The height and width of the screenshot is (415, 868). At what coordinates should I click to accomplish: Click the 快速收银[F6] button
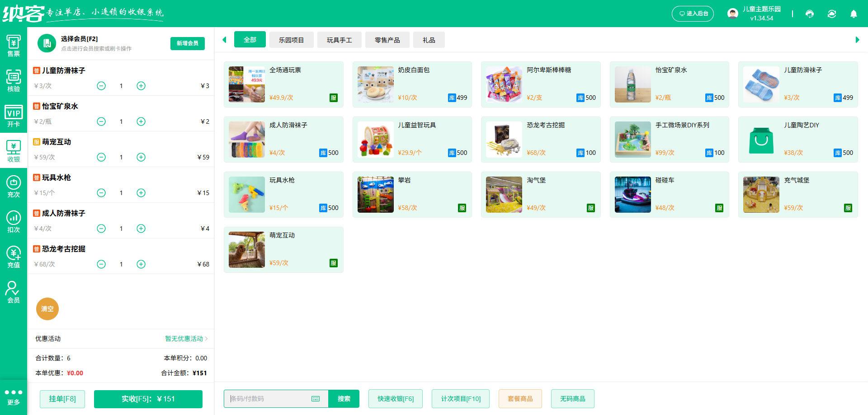pos(396,399)
